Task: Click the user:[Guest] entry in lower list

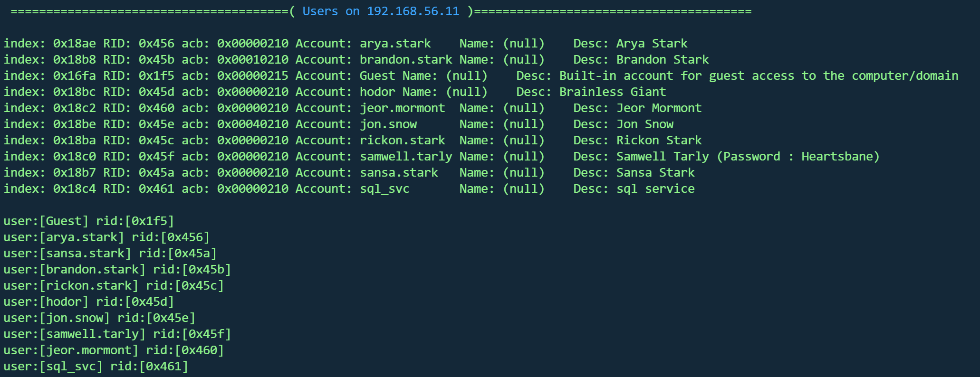Action: point(46,221)
